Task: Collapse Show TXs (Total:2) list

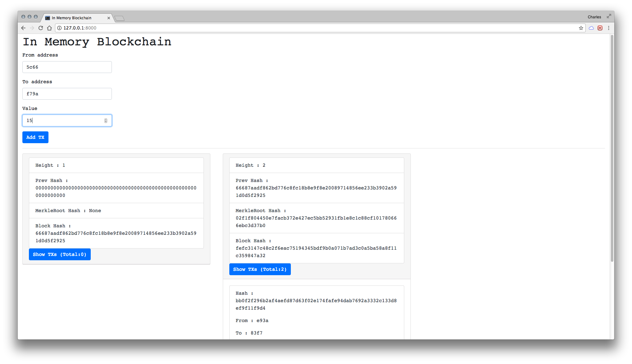Action: pos(260,269)
